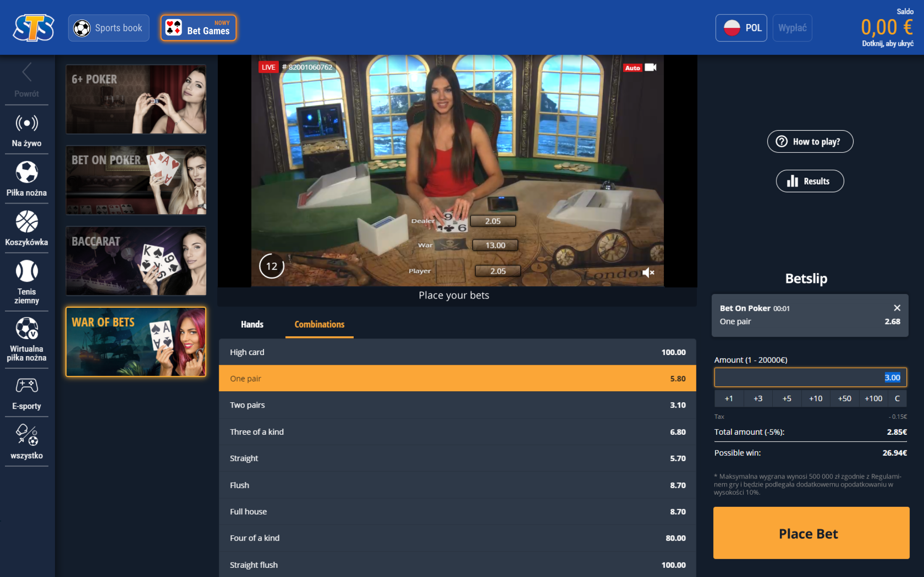924x577 pixels.
Task: Add +10 to bet amount
Action: (x=815, y=399)
